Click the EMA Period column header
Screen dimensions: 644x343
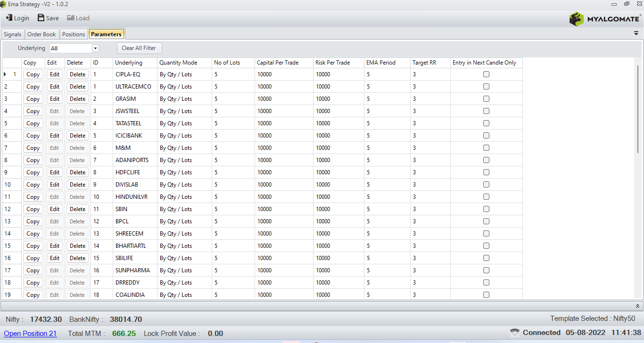point(387,63)
